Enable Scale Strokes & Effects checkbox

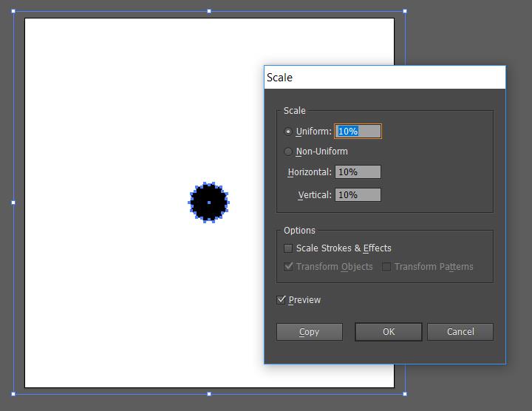pyautogui.click(x=288, y=248)
